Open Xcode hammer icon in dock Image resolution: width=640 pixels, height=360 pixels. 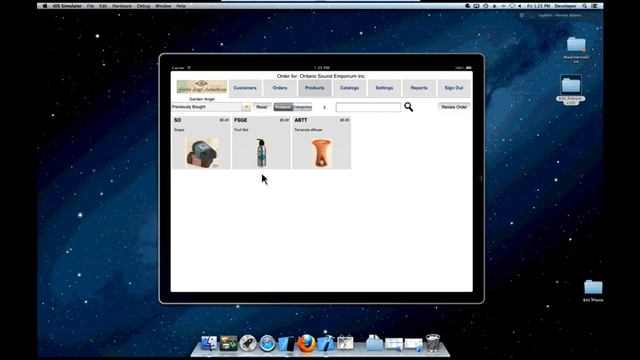tap(326, 343)
